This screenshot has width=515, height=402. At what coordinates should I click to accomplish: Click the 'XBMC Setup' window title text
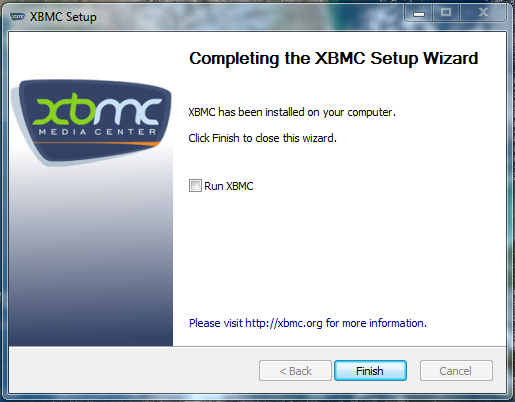(x=63, y=17)
